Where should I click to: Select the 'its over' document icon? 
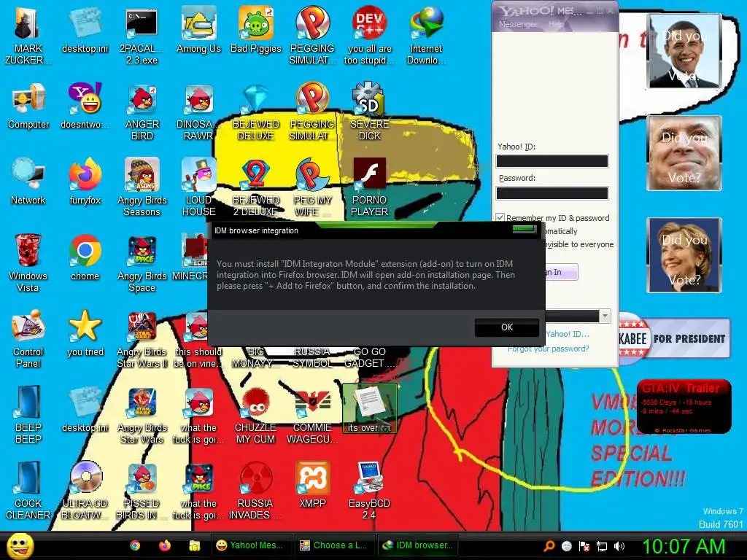[370, 408]
